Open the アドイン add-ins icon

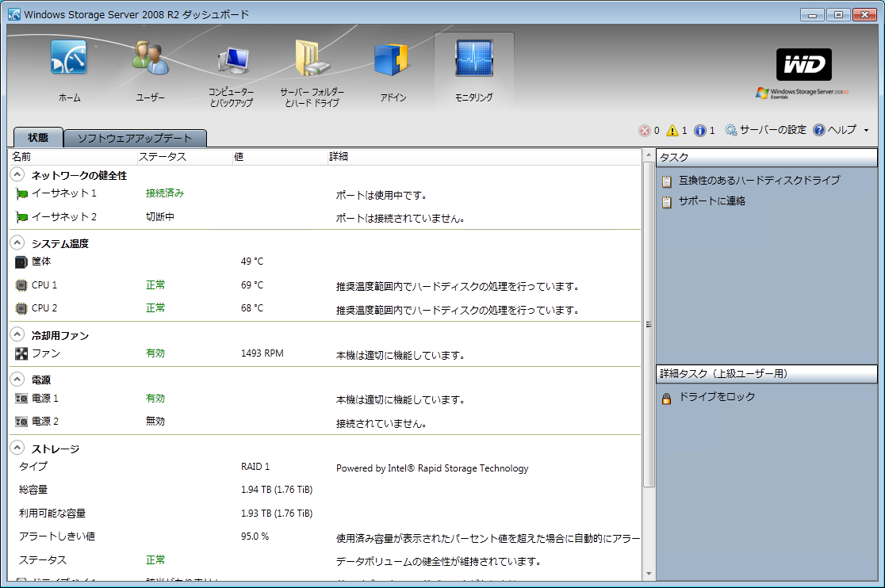point(393,59)
